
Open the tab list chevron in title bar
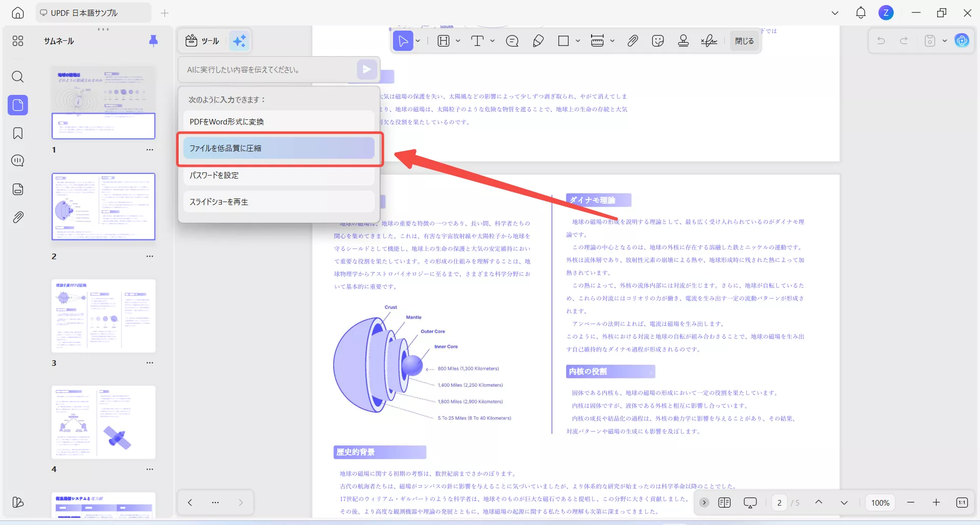point(835,13)
